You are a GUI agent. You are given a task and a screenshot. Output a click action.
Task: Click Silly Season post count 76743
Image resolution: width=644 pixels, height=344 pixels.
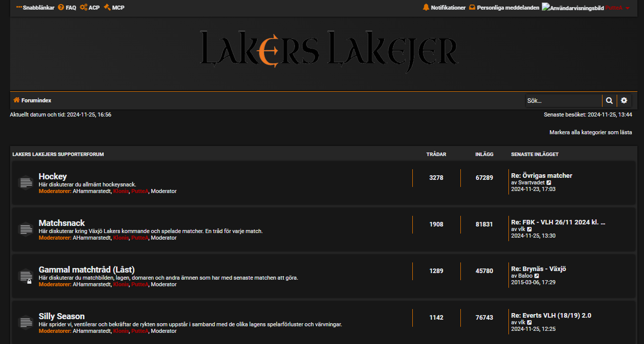[484, 318]
